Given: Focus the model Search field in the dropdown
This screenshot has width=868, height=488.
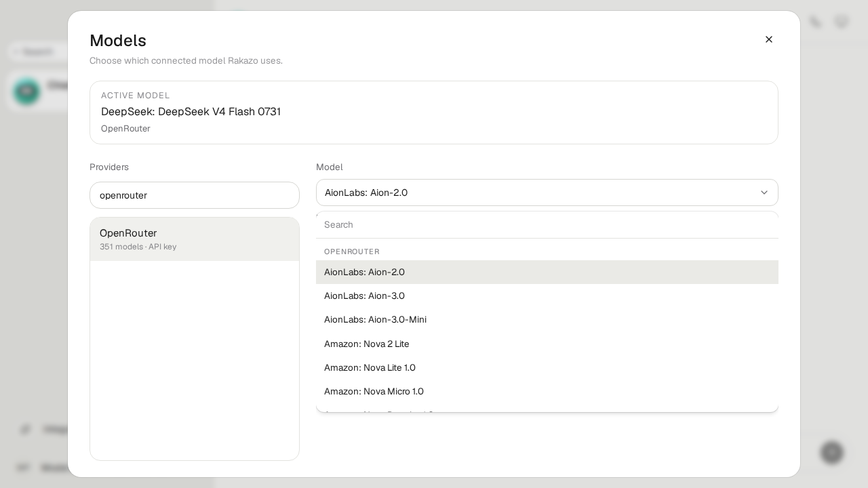Looking at the screenshot, I should pyautogui.click(x=547, y=225).
